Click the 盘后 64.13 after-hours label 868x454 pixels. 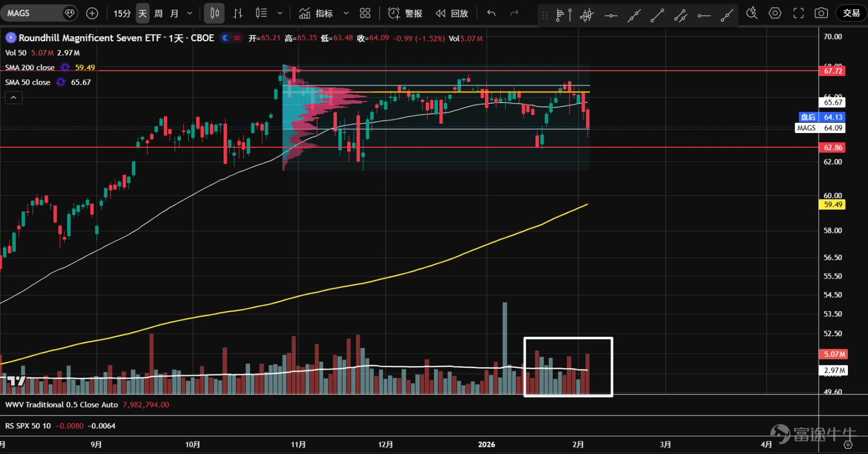[822, 117]
